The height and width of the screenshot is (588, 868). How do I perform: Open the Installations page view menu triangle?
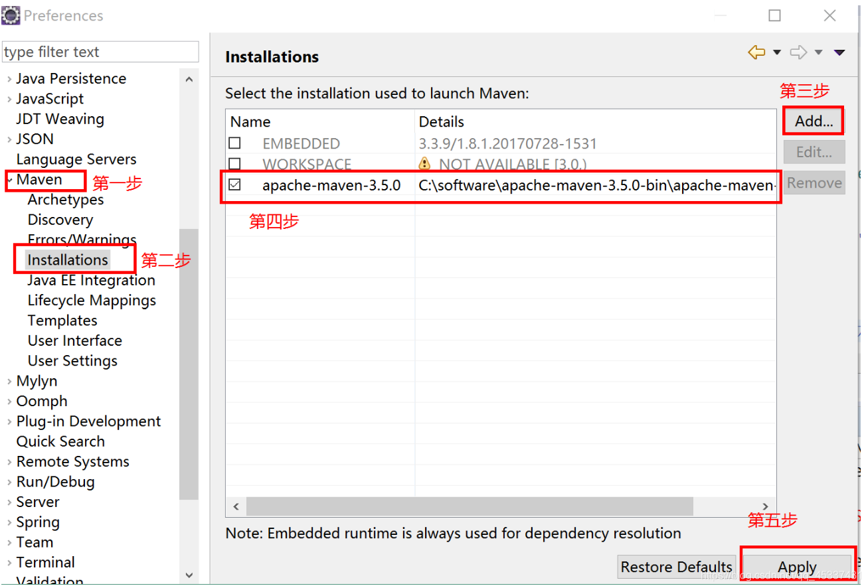[x=839, y=53]
